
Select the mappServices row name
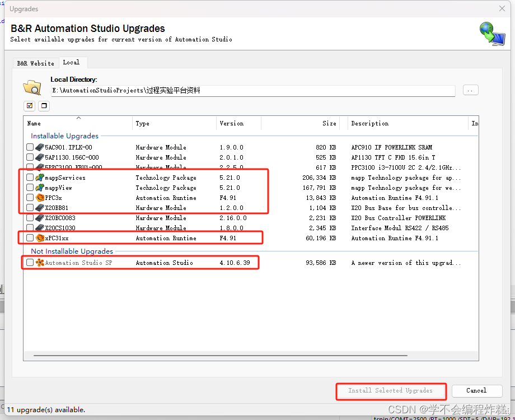(x=65, y=178)
